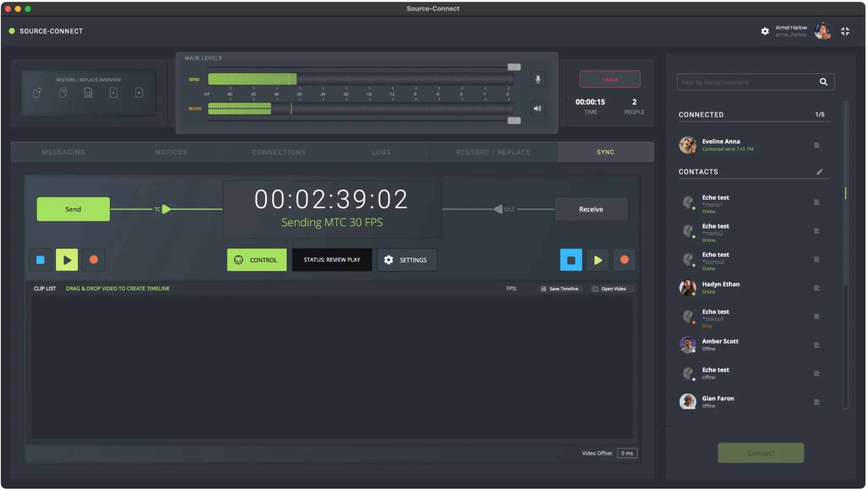868x490 pixels.
Task: Open the menu icon for offline Echo test
Action: click(817, 373)
